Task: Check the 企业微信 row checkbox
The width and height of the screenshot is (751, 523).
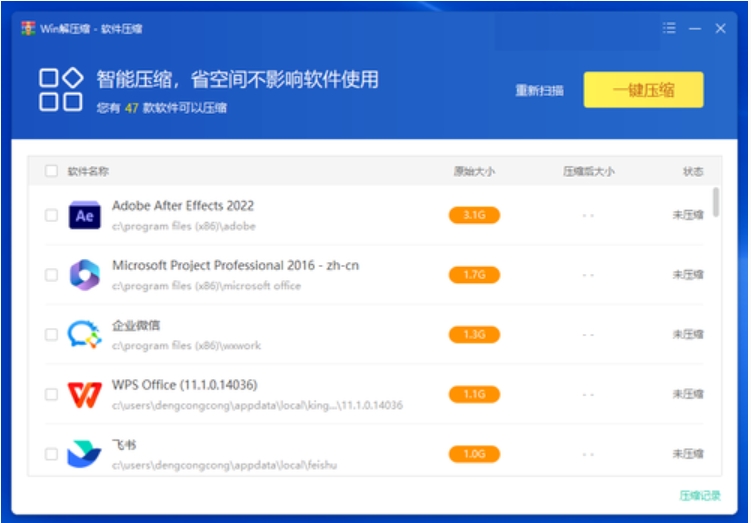Action: pyautogui.click(x=51, y=334)
